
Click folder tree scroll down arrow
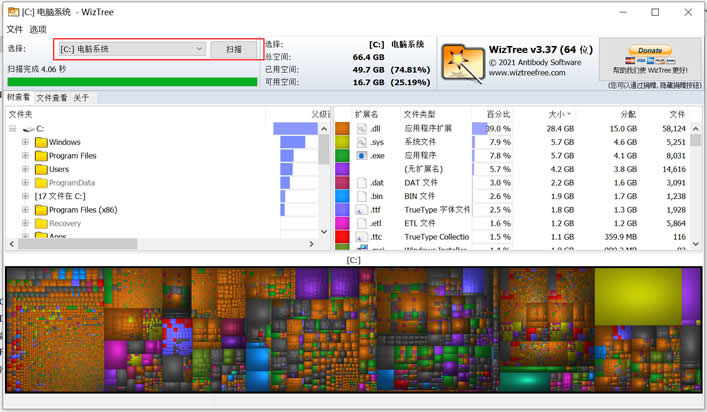click(x=324, y=232)
